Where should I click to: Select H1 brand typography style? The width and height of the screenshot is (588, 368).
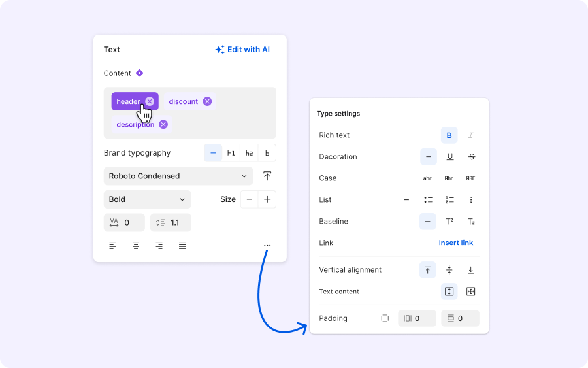(231, 153)
